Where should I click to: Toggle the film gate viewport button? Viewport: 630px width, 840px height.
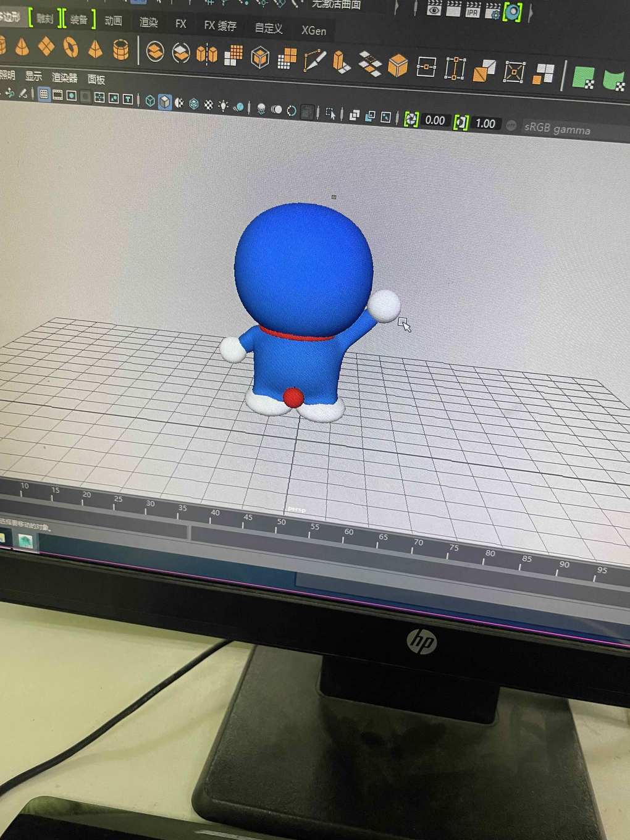tap(57, 95)
